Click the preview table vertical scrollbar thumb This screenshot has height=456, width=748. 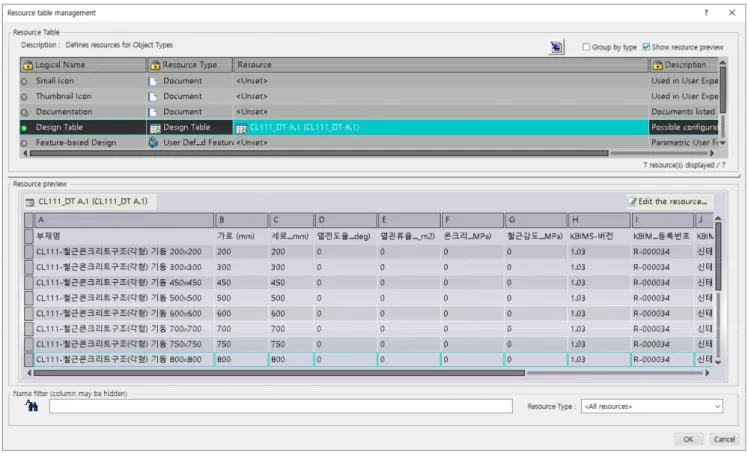point(718,257)
